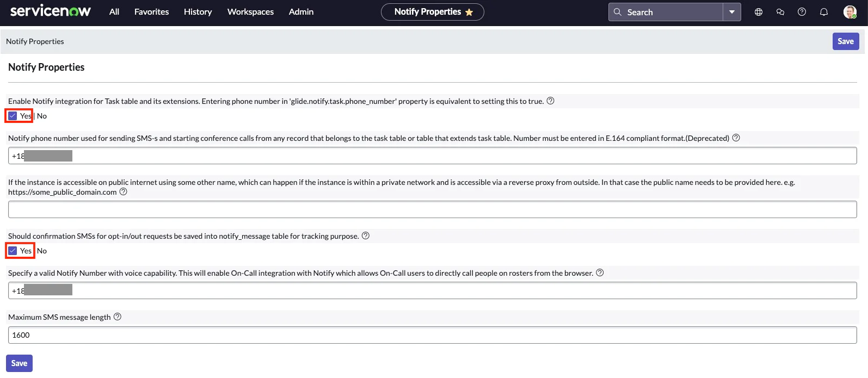
Task: Toggle Yes checkbox for confirmation SMSs tracking
Action: pyautogui.click(x=13, y=251)
